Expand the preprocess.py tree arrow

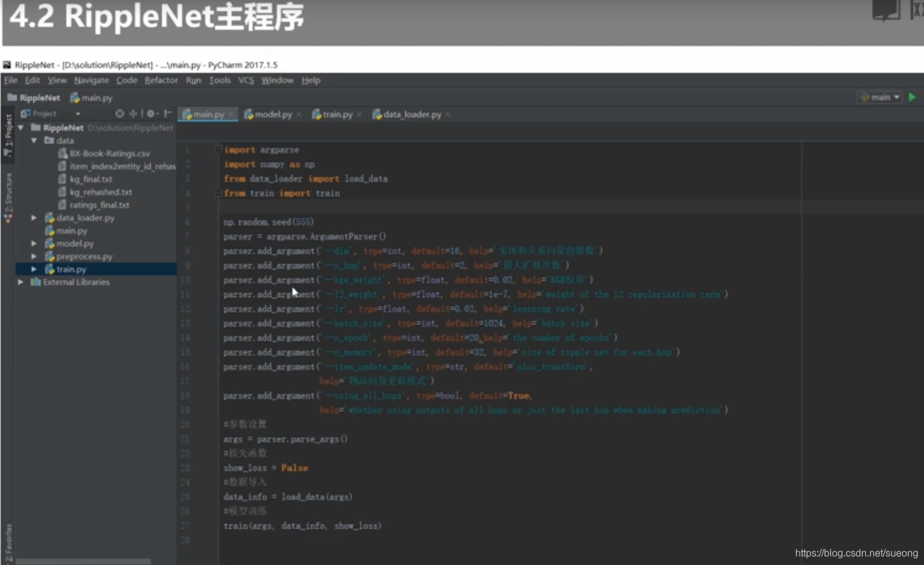click(34, 256)
